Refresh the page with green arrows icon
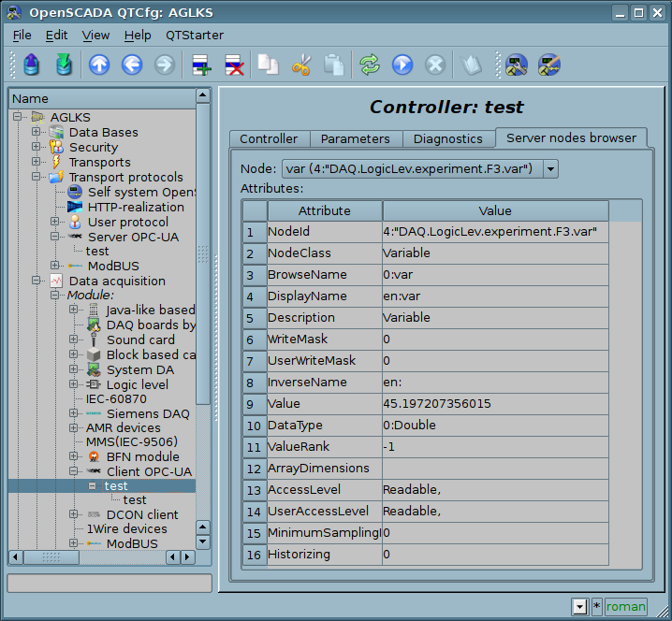672x621 pixels. click(370, 65)
